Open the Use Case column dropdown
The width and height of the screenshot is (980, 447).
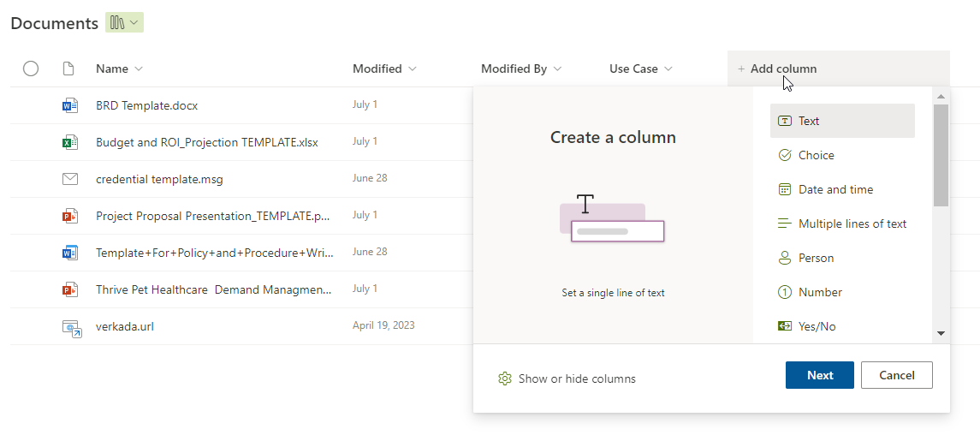click(x=641, y=69)
